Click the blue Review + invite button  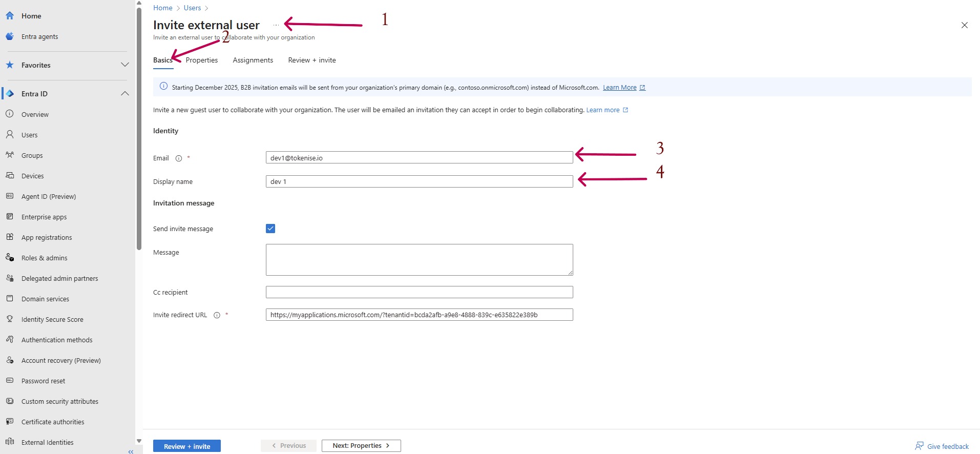pyautogui.click(x=187, y=446)
